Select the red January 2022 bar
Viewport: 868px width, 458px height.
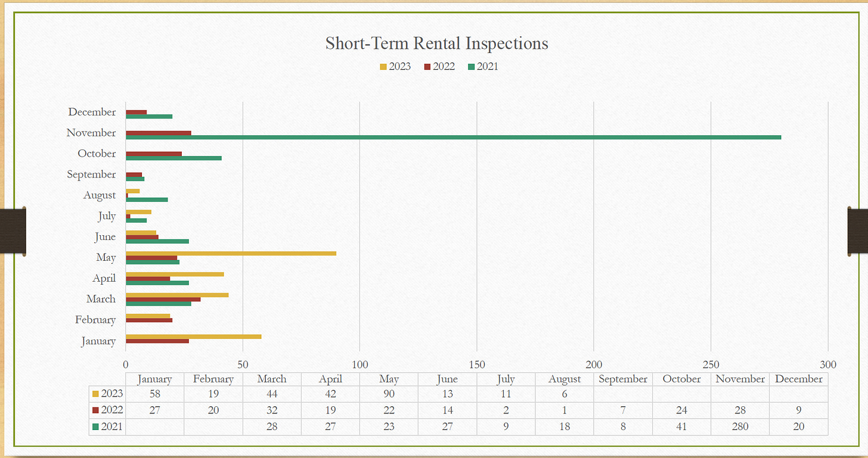157,341
